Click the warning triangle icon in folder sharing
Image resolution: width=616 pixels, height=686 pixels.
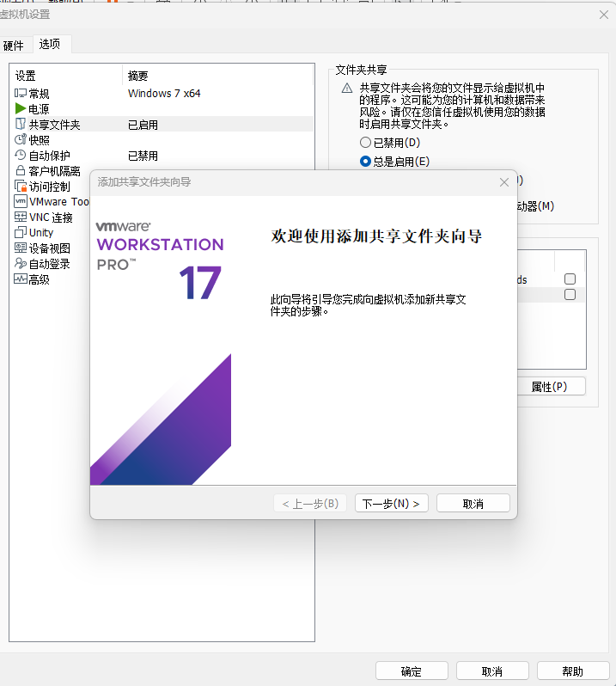[x=347, y=89]
